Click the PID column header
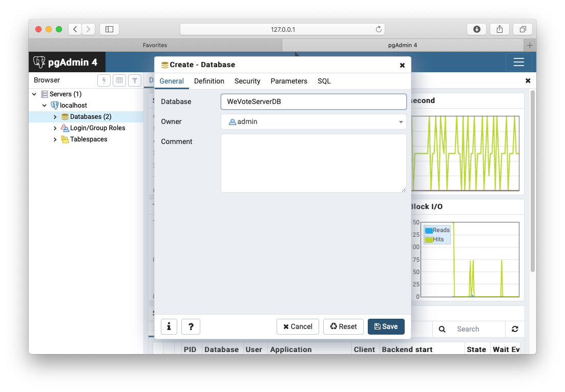The image size is (565, 392). 190,349
